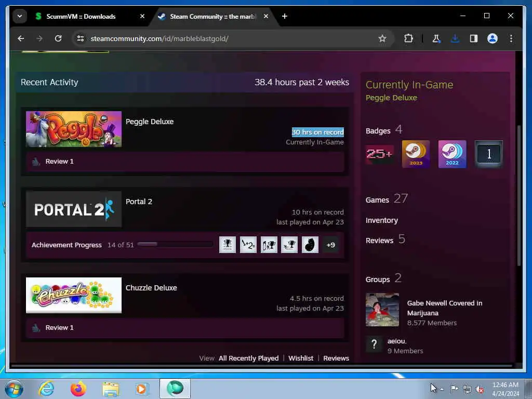Open the aeiou. group question-mark avatar
Image resolution: width=532 pixels, height=399 pixels.
(374, 345)
